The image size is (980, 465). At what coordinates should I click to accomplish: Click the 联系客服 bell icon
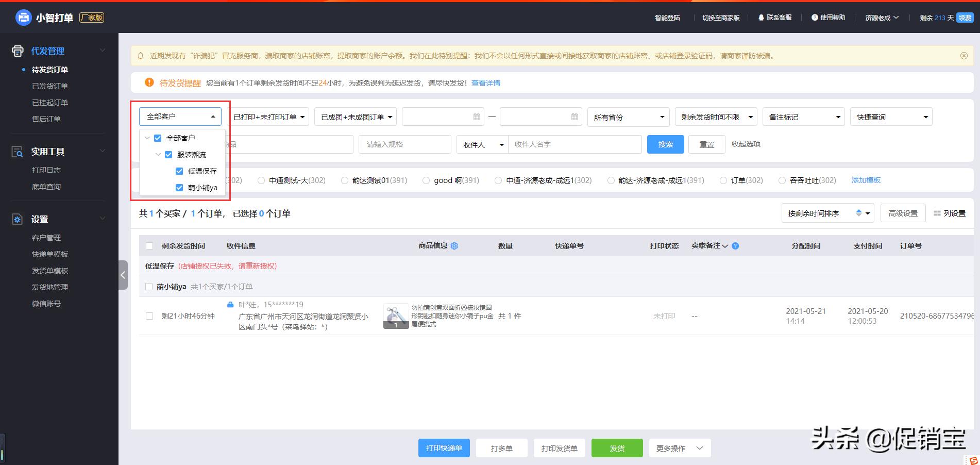pos(761,17)
